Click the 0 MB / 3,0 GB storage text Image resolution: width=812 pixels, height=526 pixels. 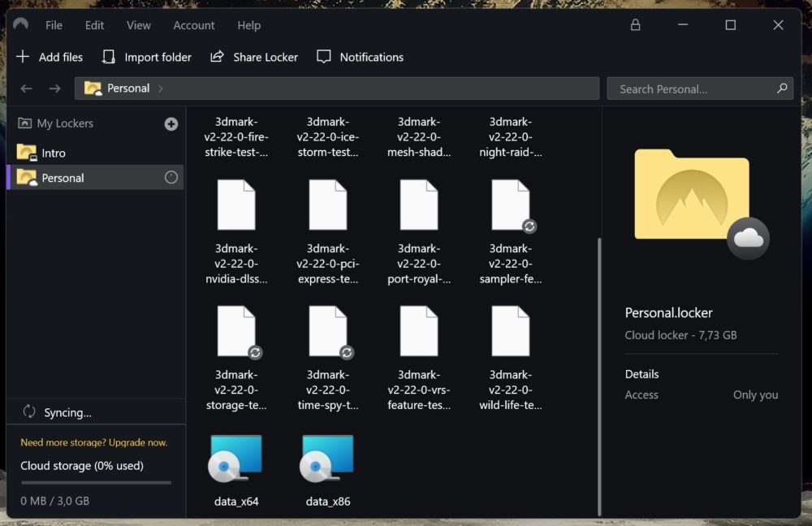pos(55,501)
